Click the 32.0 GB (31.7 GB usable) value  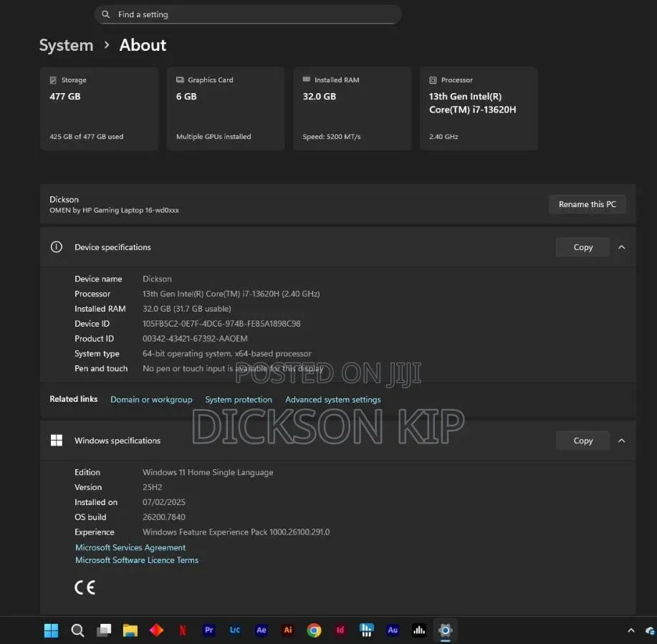(186, 309)
